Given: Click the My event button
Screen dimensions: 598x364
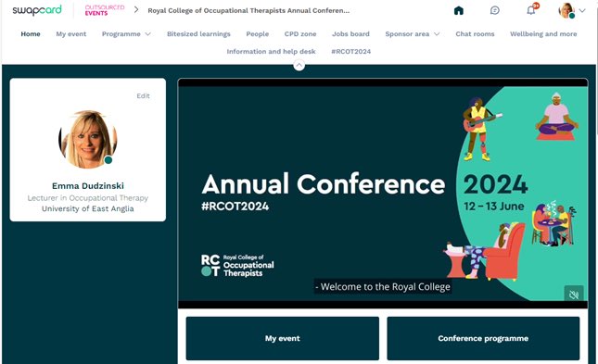Looking at the screenshot, I should (x=283, y=338).
